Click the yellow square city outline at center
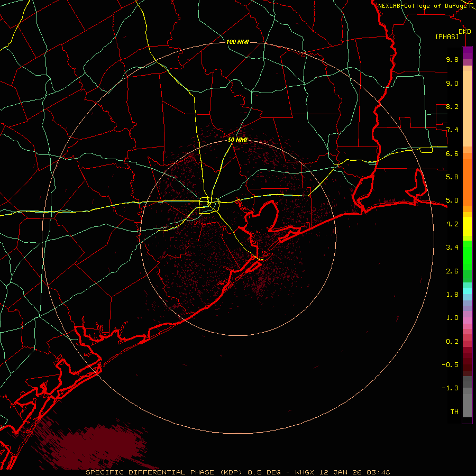The image size is (476, 476). [x=209, y=206]
